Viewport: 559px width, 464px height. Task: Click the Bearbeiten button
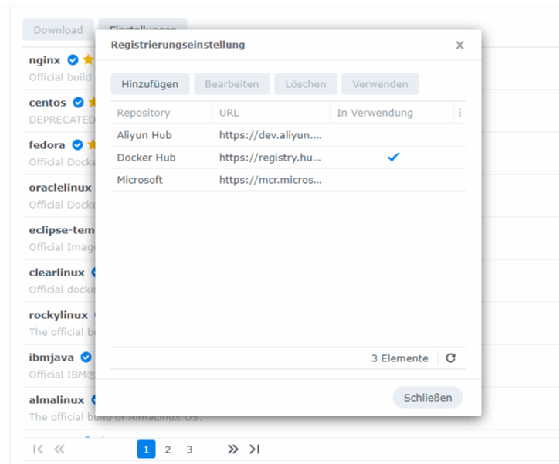[x=232, y=84]
